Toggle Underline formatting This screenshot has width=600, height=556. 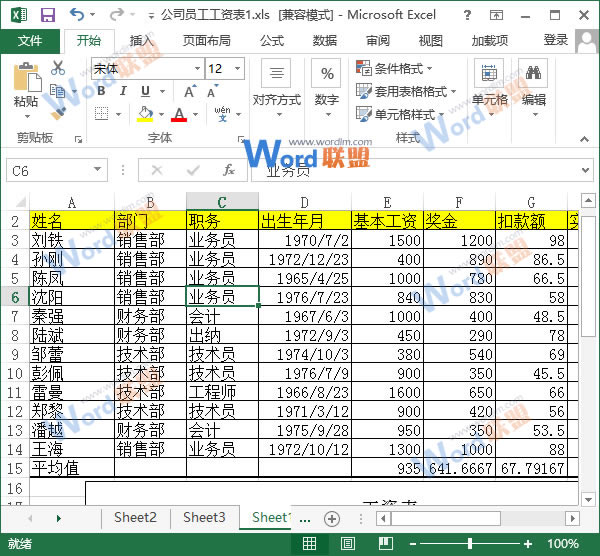coord(143,91)
